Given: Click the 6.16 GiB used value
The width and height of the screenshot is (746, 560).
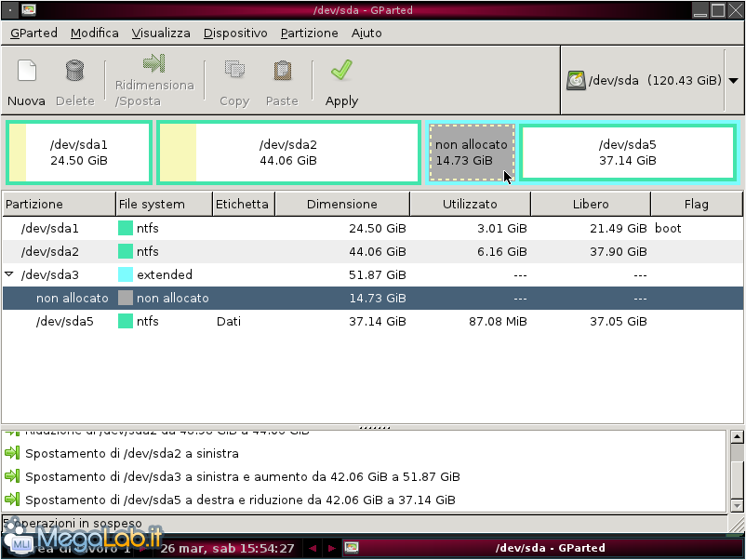Looking at the screenshot, I should click(x=502, y=252).
